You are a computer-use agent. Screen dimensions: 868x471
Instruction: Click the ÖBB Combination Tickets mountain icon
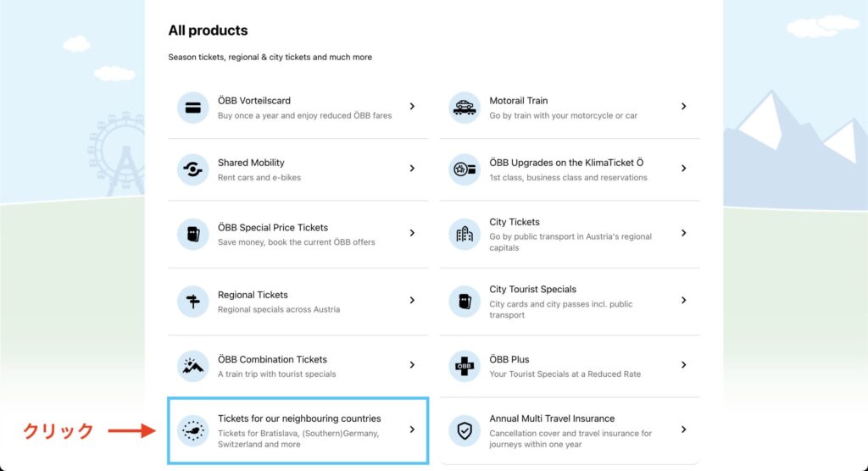[x=192, y=366]
